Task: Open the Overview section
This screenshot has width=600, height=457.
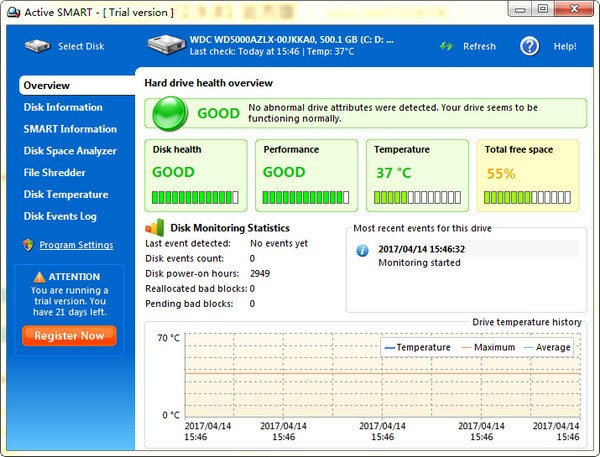Action: (x=47, y=86)
